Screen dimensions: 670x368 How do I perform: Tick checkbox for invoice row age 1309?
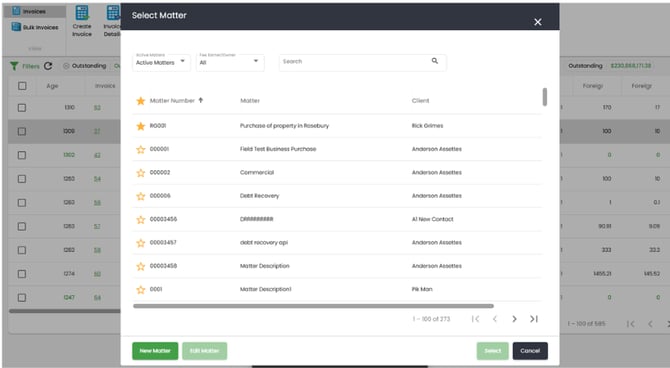(22, 131)
